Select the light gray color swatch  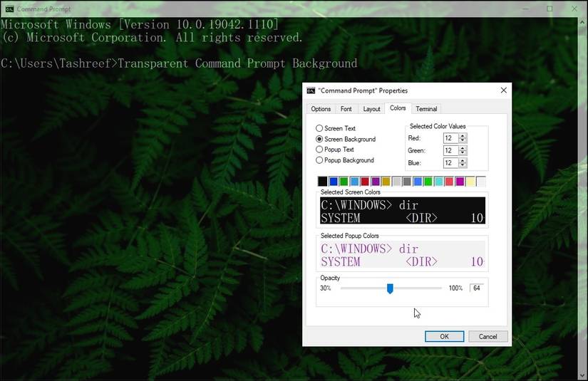click(x=396, y=182)
